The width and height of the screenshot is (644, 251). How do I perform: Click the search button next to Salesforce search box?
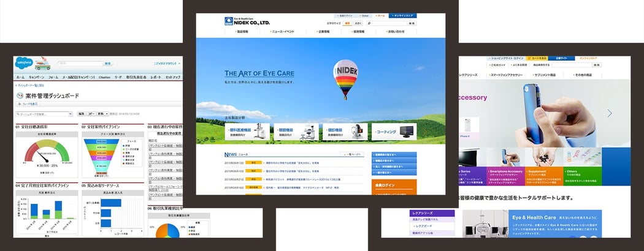pyautogui.click(x=107, y=64)
